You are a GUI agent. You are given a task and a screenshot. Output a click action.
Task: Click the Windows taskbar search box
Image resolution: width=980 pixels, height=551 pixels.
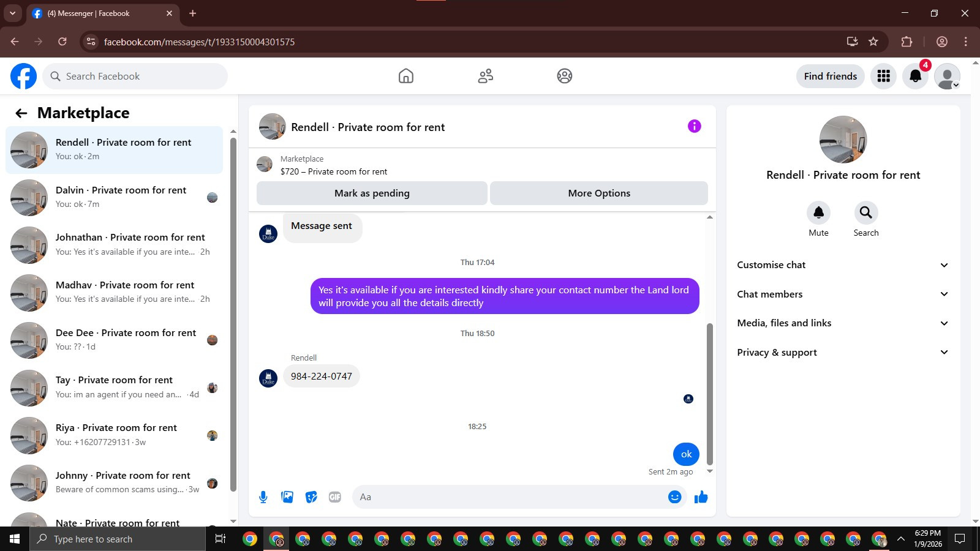point(118,539)
